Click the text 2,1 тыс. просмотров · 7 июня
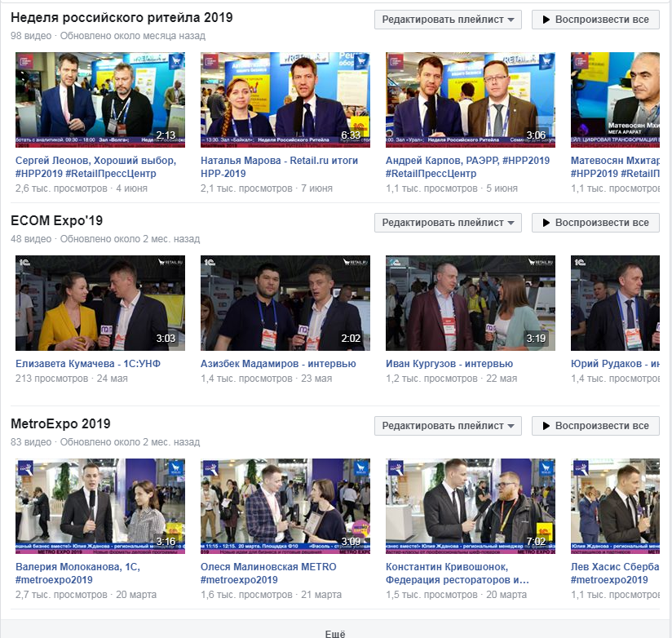Image resolution: width=672 pixels, height=638 pixels. (267, 188)
